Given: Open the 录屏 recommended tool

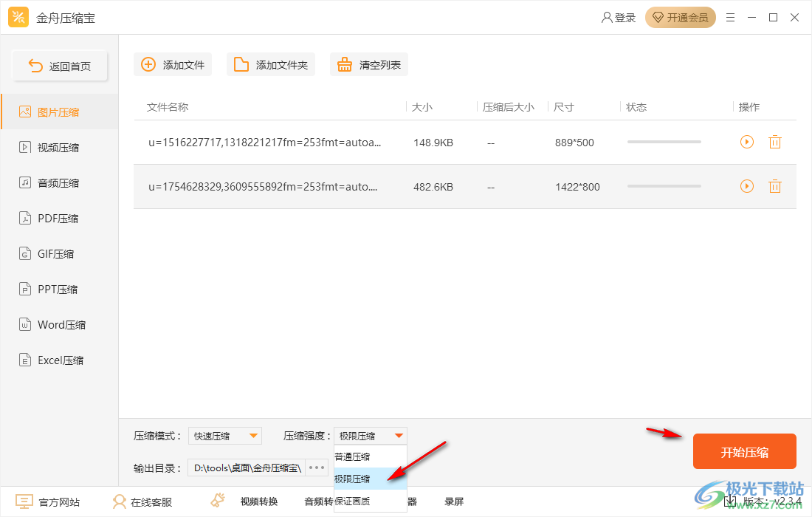Looking at the screenshot, I should point(454,501).
